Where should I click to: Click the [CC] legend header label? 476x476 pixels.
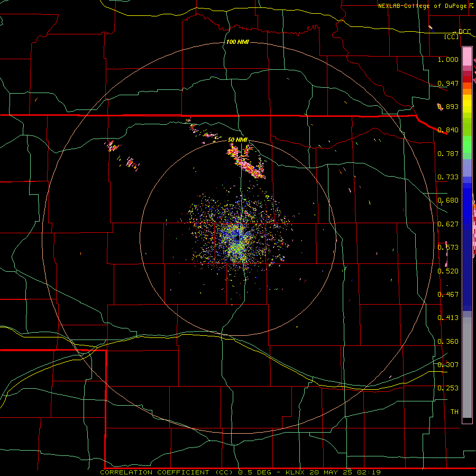(x=452, y=37)
